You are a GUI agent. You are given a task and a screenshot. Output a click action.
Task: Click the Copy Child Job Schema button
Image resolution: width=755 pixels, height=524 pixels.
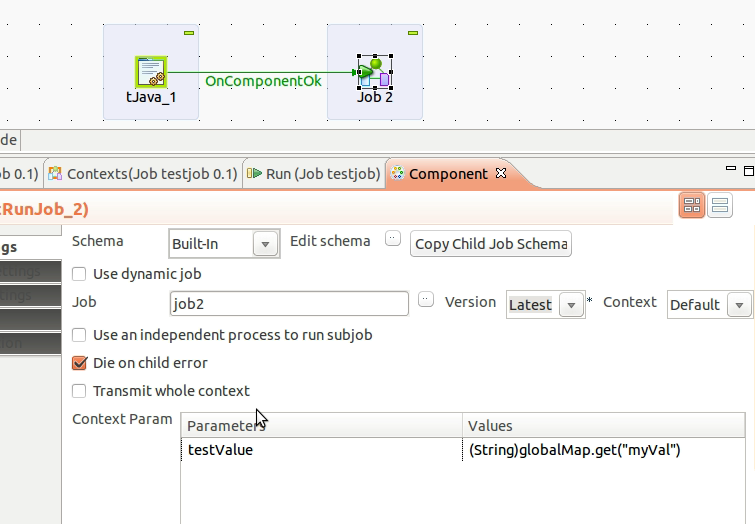[x=491, y=244]
